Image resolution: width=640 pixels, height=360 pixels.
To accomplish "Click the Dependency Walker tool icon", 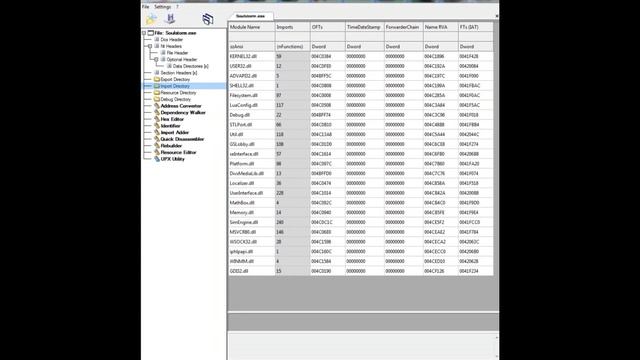I will 157,112.
